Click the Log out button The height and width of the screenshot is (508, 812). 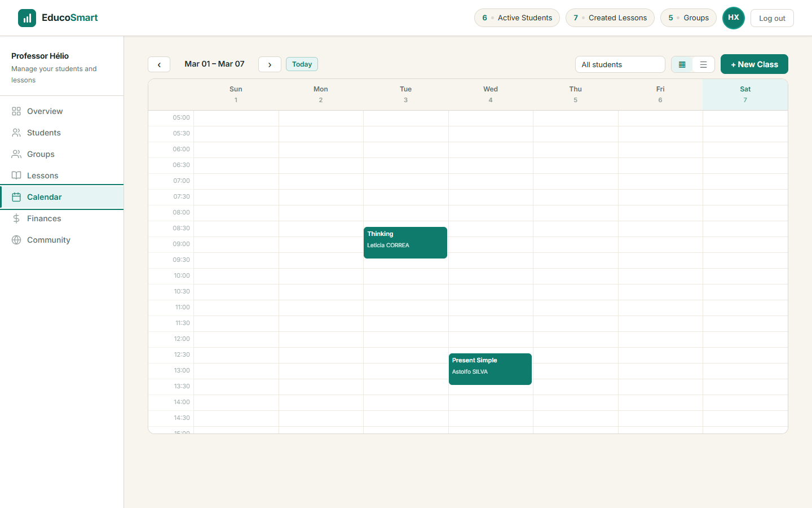(x=772, y=17)
